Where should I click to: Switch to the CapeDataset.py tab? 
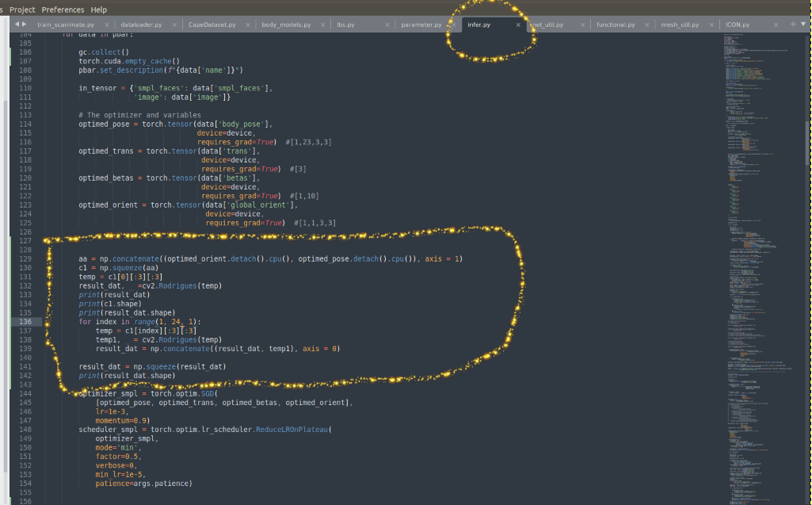(x=212, y=25)
